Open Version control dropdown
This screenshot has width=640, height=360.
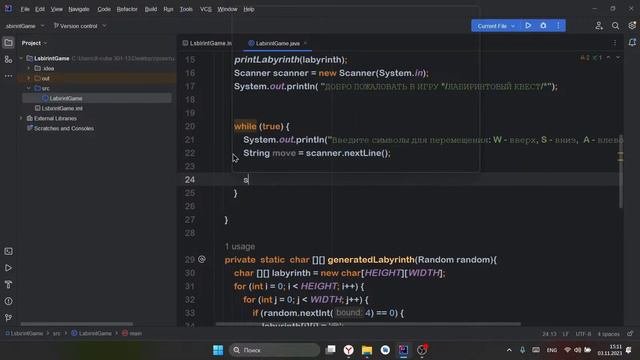click(80, 26)
